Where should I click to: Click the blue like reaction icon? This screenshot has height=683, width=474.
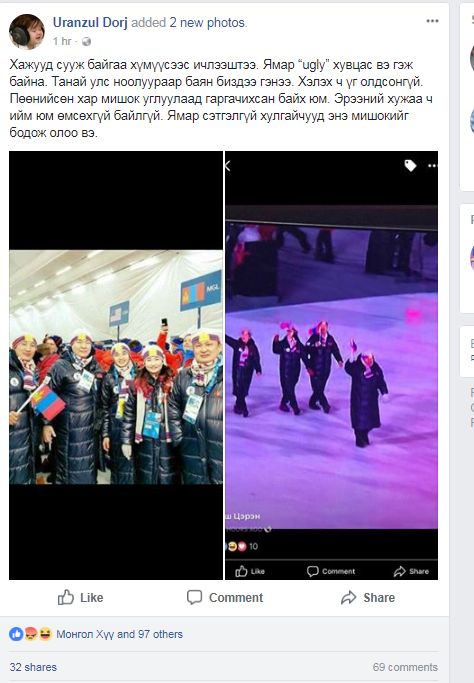pyautogui.click(x=16, y=634)
